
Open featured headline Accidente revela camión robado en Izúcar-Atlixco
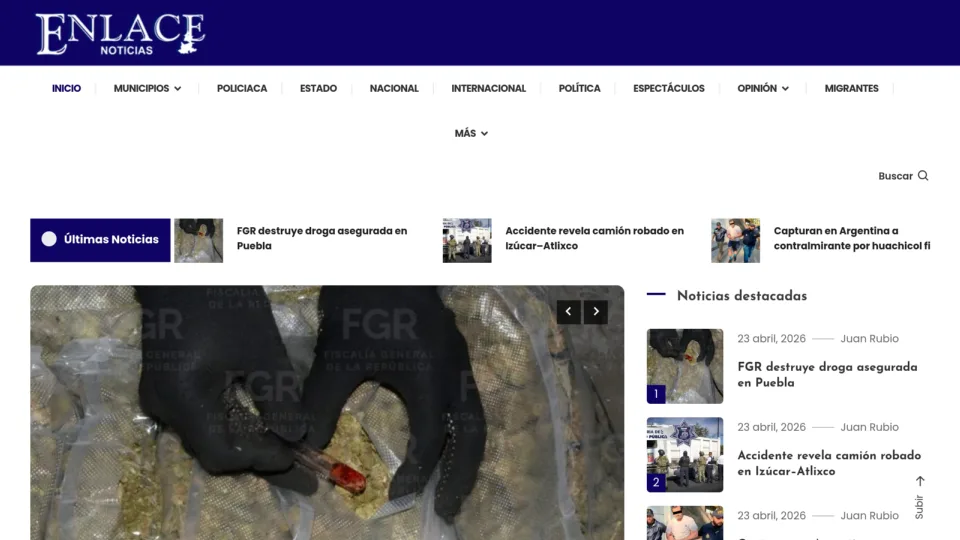point(829,463)
